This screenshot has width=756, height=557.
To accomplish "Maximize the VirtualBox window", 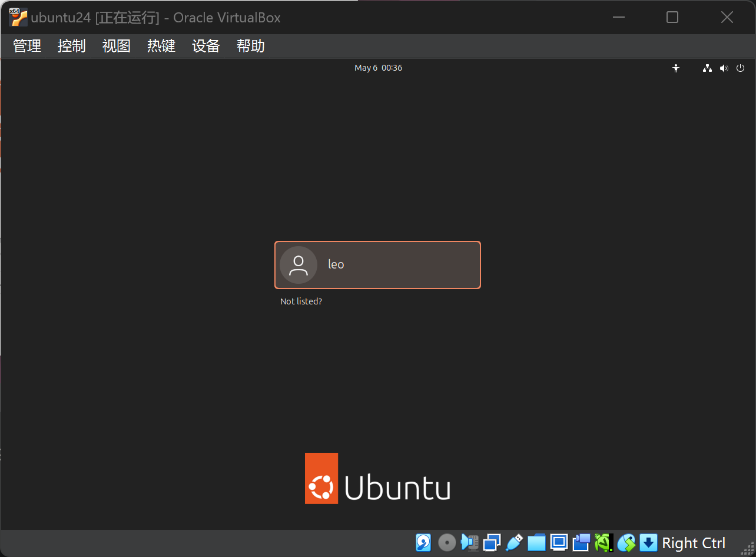I will click(x=672, y=17).
